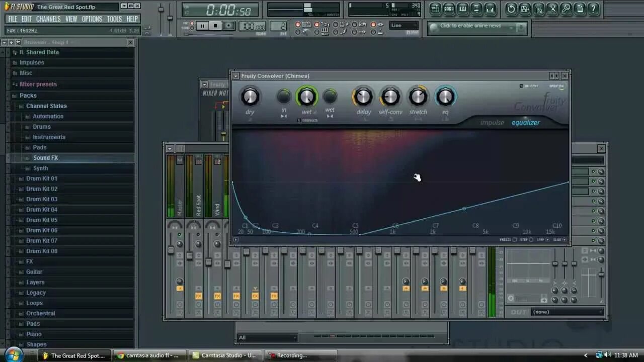Expand the Drum Kit 01 folder
This screenshot has height=362, width=644.
click(42, 178)
